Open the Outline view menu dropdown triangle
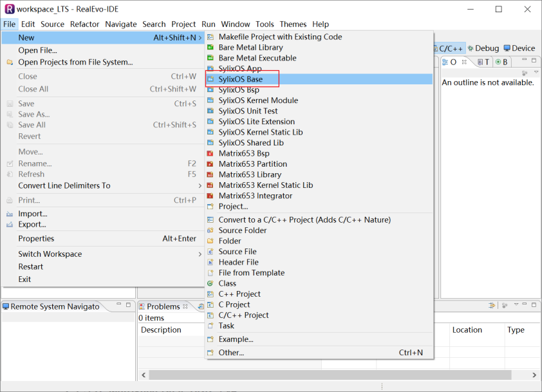This screenshot has width=542, height=392. pyautogui.click(x=536, y=73)
